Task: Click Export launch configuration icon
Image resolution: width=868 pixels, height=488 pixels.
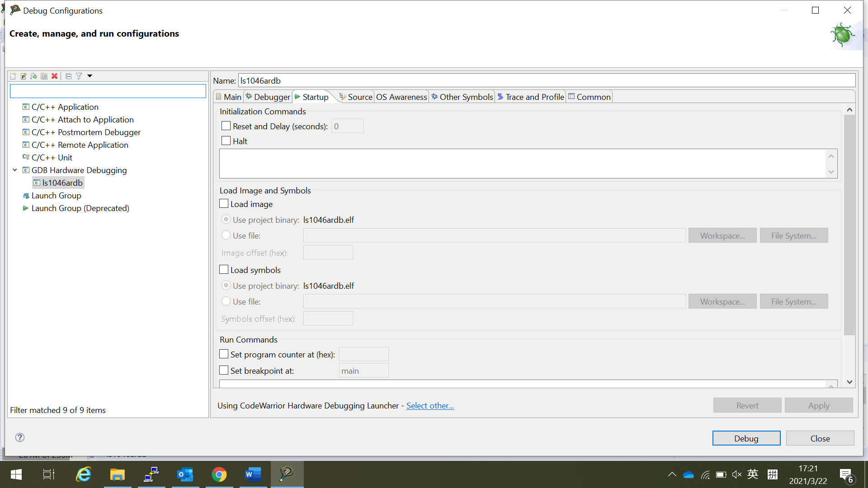Action: [x=34, y=76]
